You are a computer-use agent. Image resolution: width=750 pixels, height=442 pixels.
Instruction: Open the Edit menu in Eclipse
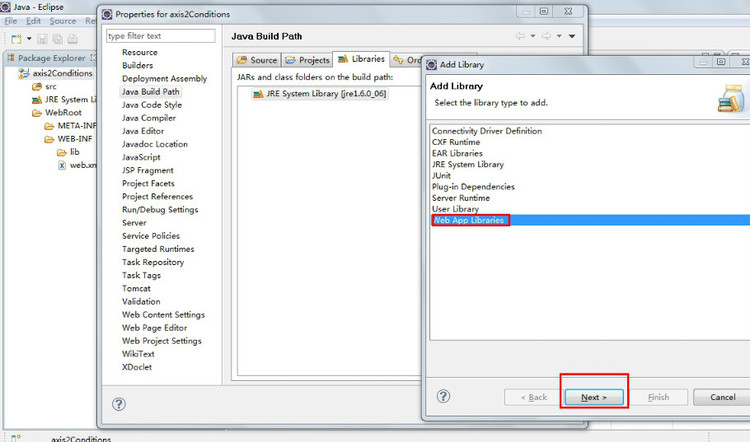coord(33,21)
